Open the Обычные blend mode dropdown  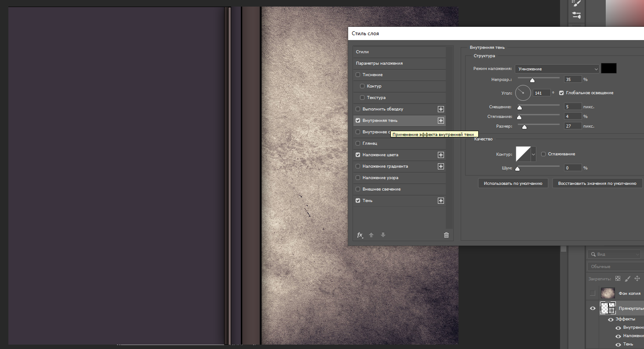click(x=615, y=267)
